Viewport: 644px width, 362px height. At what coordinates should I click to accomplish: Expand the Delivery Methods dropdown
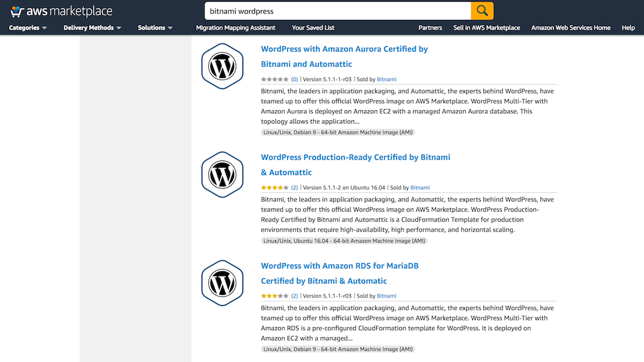click(x=92, y=28)
